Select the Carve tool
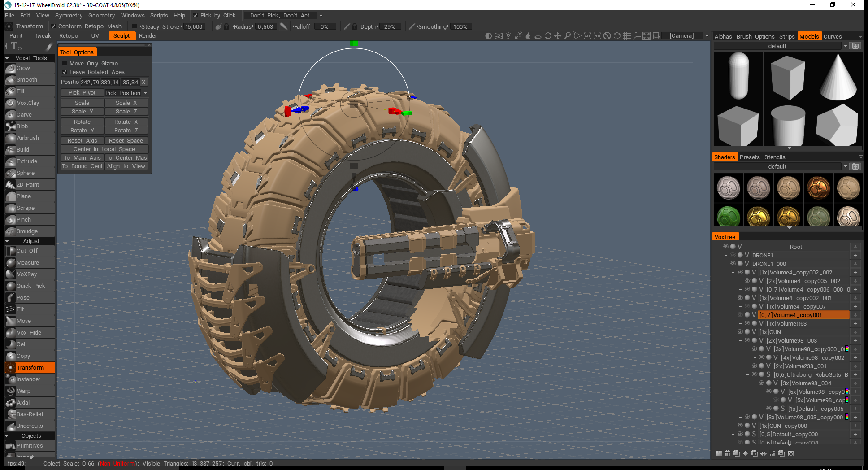 23,114
